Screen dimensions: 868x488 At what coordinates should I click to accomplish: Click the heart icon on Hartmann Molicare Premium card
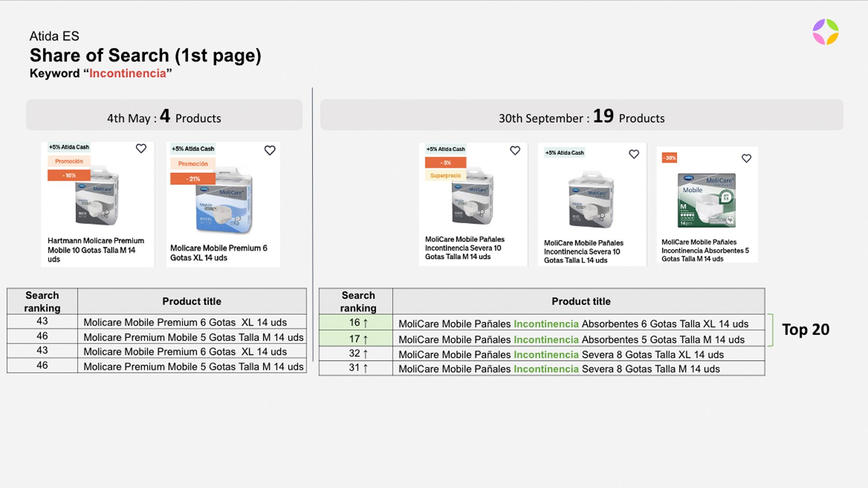pyautogui.click(x=141, y=148)
